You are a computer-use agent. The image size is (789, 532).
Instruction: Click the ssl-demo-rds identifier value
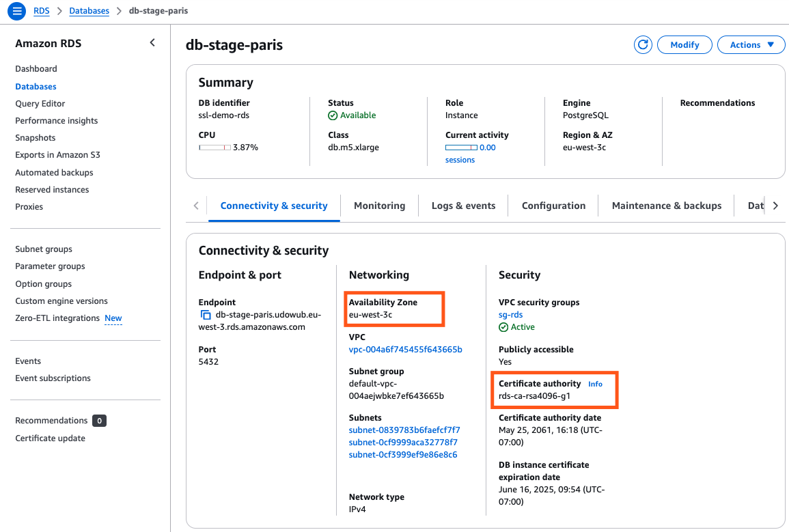(x=224, y=115)
